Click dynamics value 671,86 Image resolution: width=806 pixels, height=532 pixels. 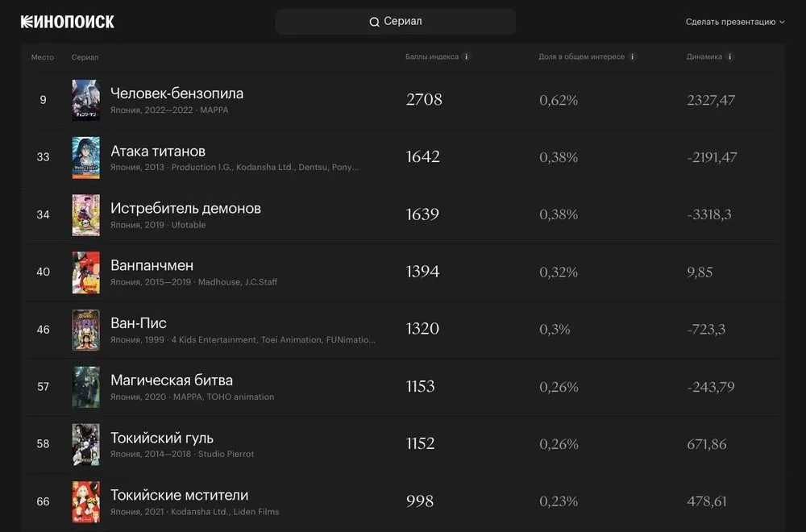click(x=707, y=444)
